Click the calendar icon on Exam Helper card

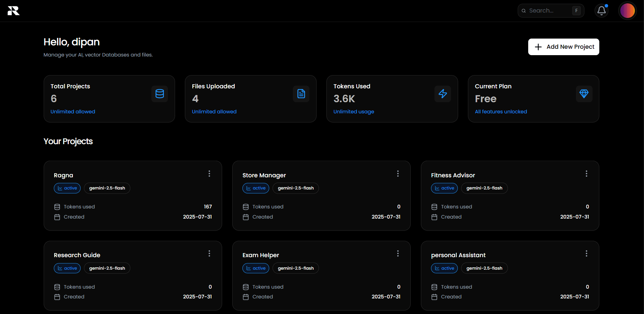246,296
